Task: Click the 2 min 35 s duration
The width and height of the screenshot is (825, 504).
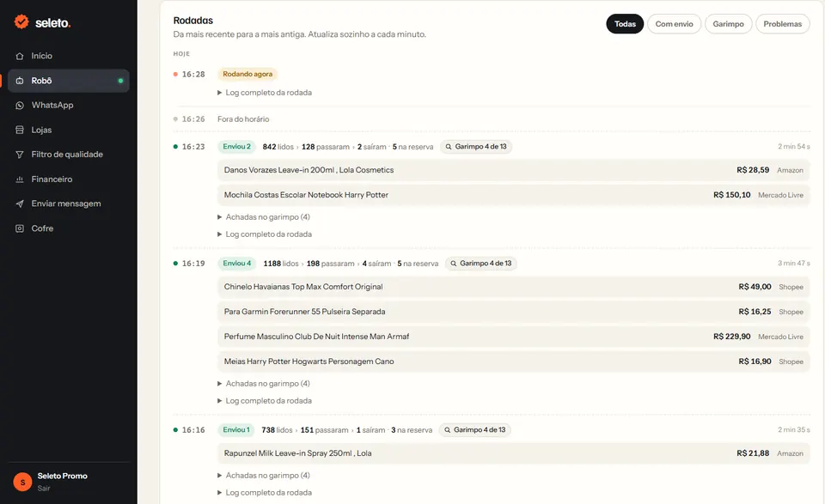Action: (794, 430)
